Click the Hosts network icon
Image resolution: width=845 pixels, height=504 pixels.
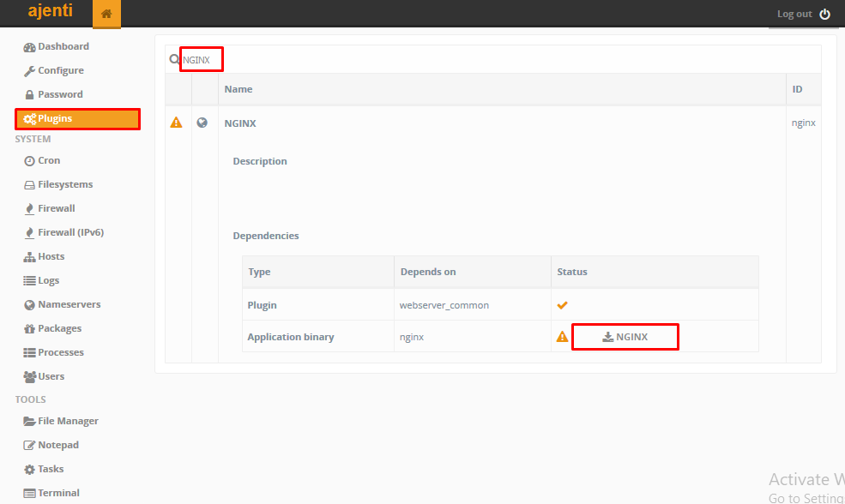29,257
